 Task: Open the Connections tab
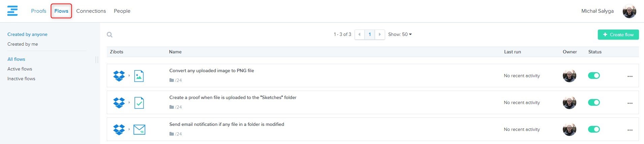tap(91, 11)
